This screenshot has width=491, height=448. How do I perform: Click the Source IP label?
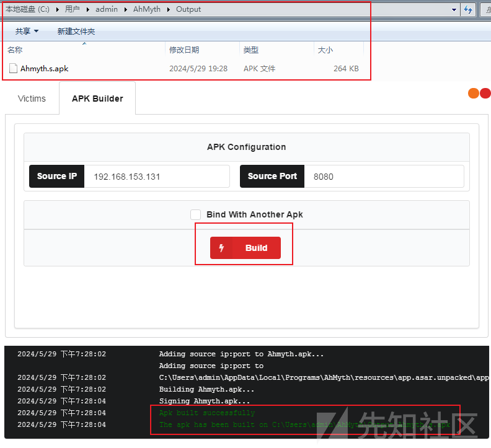pyautogui.click(x=56, y=176)
